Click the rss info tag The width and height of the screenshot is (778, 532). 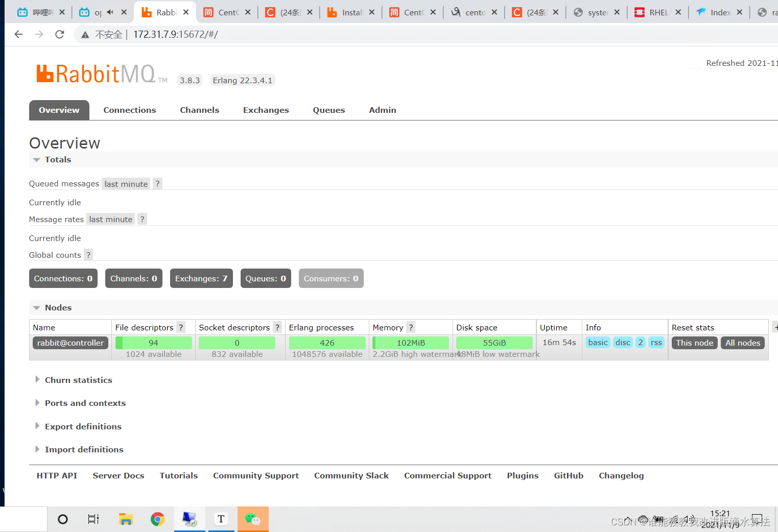tap(656, 343)
